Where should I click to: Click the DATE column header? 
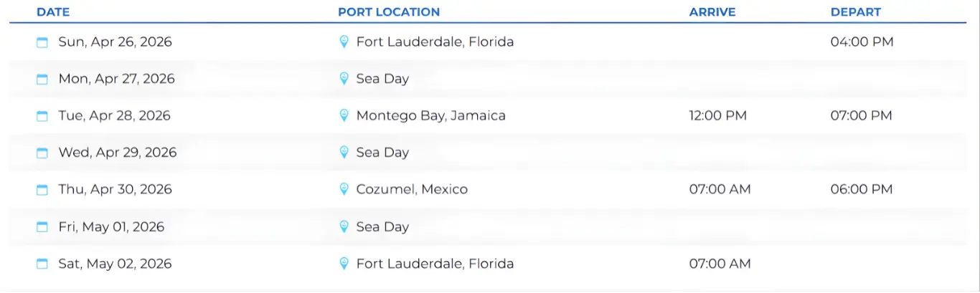[x=53, y=12]
